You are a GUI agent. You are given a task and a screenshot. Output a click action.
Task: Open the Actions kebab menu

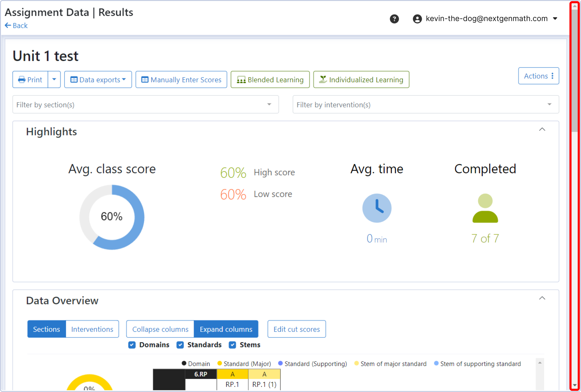(553, 76)
